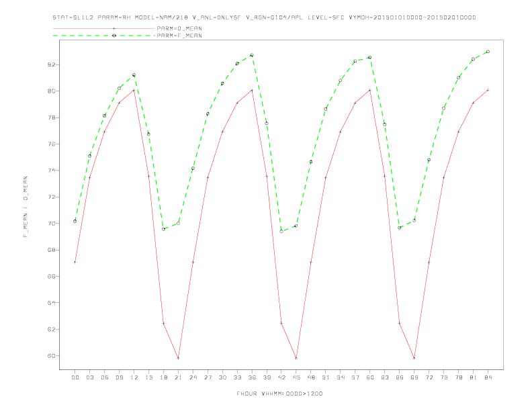Click the 12 x-axis tick label
This screenshot has height=411, width=532.
click(x=134, y=377)
